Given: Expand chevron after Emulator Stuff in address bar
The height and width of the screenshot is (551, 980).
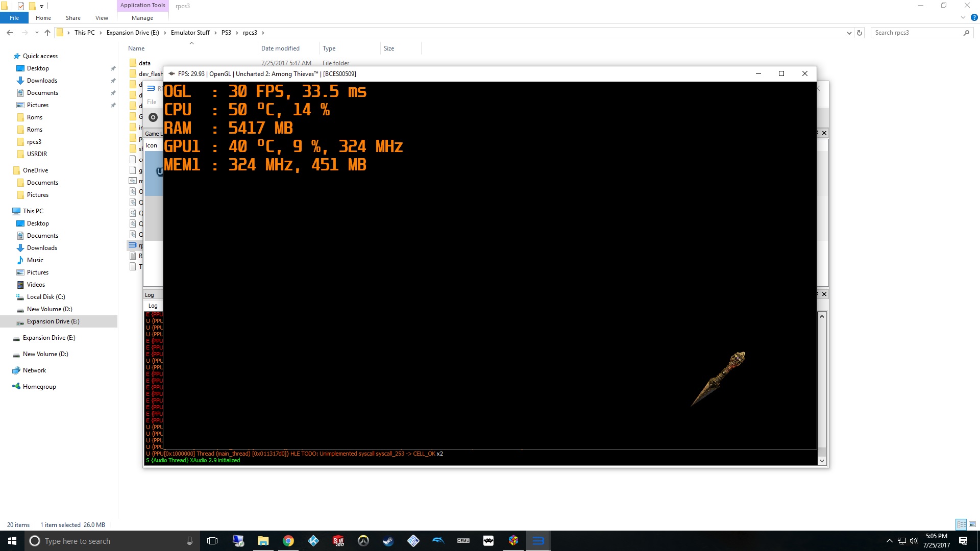Looking at the screenshot, I should point(215,33).
